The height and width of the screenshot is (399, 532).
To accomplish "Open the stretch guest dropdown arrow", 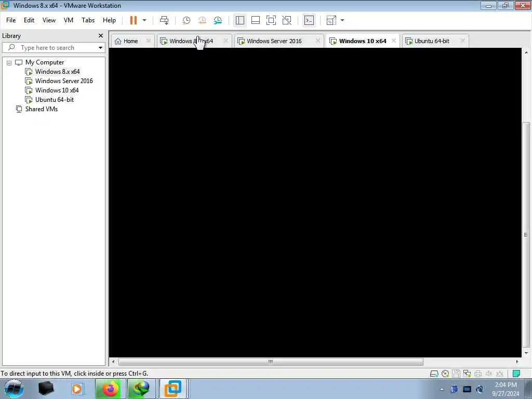I will point(342,20).
